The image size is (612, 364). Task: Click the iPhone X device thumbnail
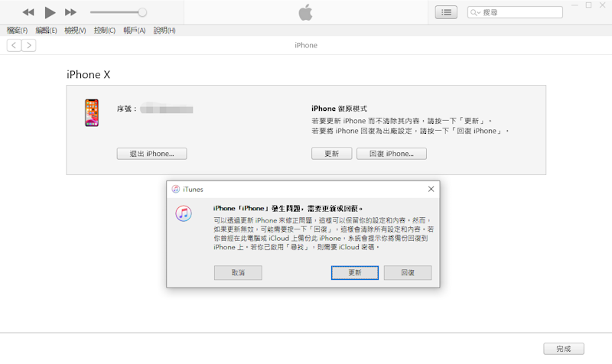point(92,112)
